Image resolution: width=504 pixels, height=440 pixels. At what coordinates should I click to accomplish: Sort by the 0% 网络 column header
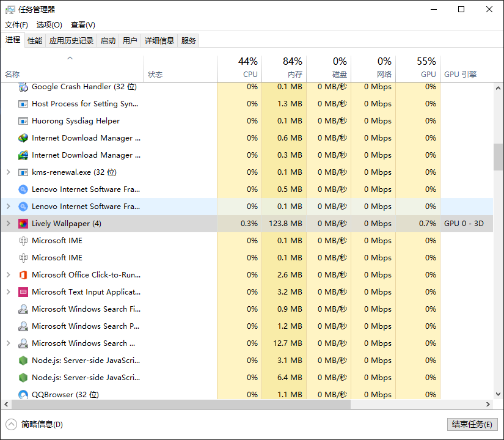tap(373, 68)
